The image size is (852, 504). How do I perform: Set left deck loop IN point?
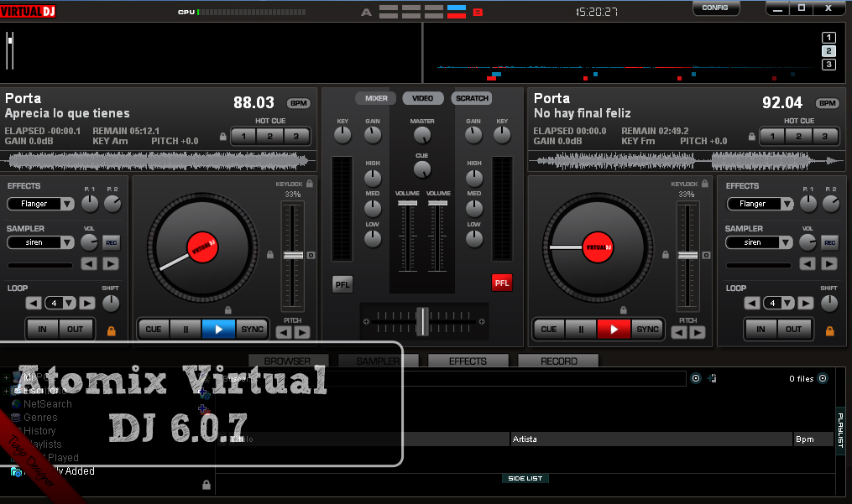pyautogui.click(x=42, y=329)
